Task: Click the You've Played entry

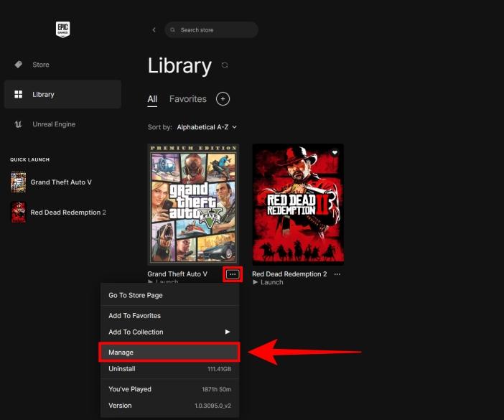Action: pos(170,389)
